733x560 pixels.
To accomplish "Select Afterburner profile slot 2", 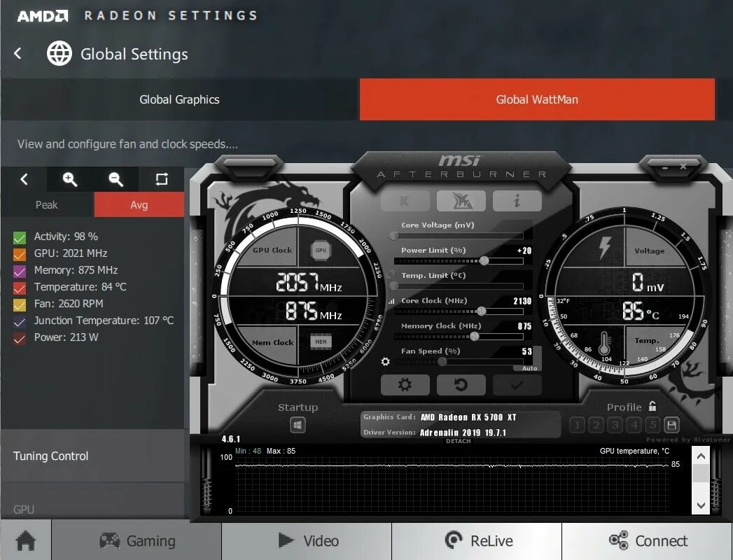I will tap(596, 425).
